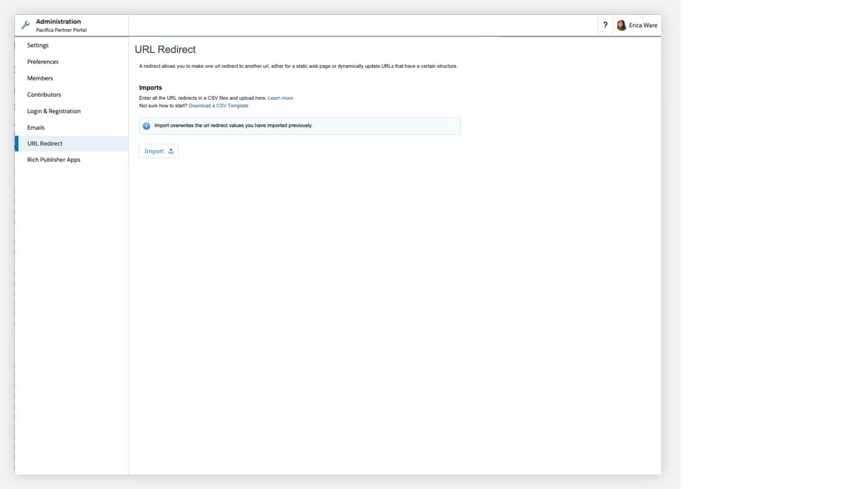868x489 pixels.
Task: Click the import overwrite notice banner text
Action: point(233,126)
